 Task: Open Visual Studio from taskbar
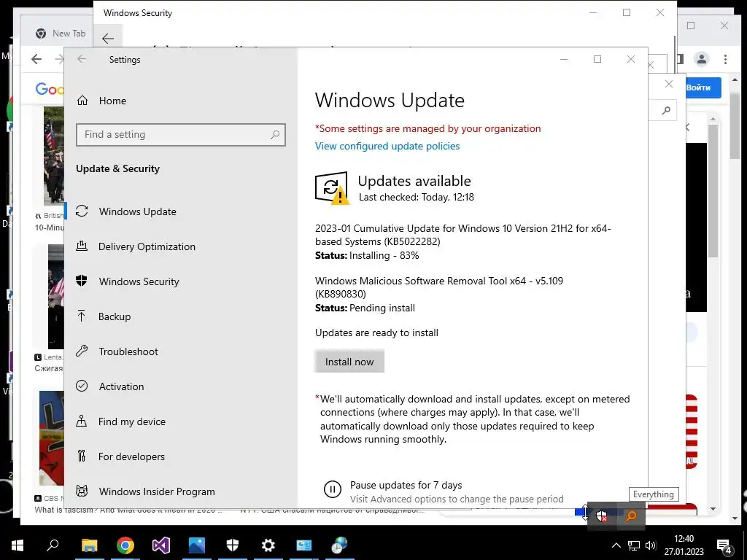(x=161, y=545)
